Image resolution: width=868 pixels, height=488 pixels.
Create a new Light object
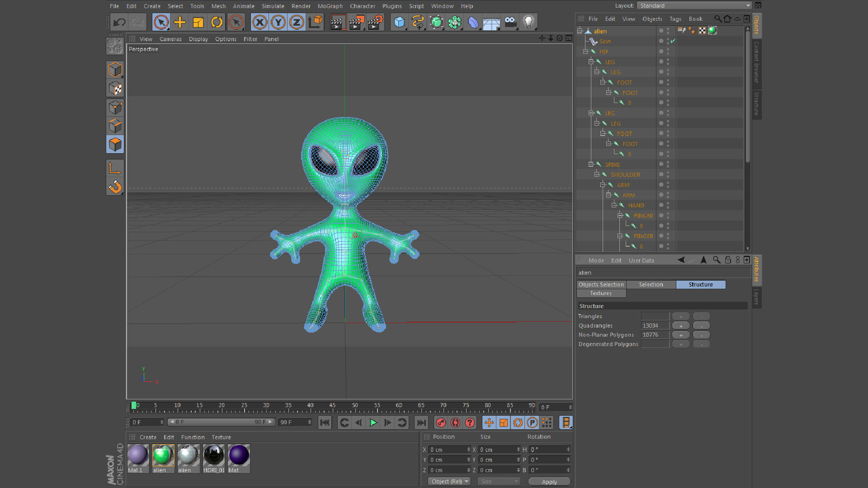click(528, 22)
